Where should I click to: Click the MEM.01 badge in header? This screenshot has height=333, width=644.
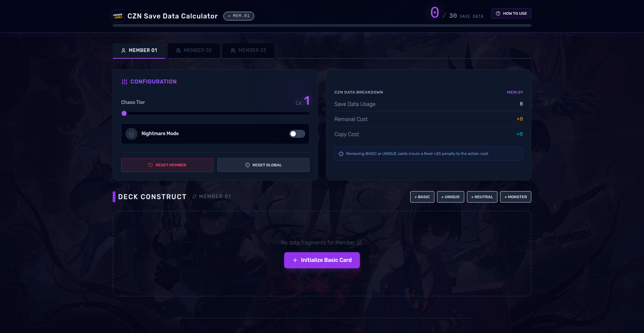239,16
